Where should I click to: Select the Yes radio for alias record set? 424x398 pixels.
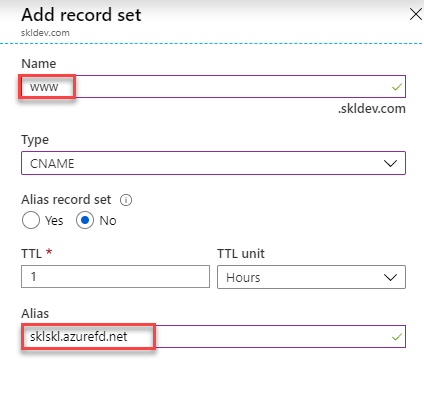(x=31, y=220)
